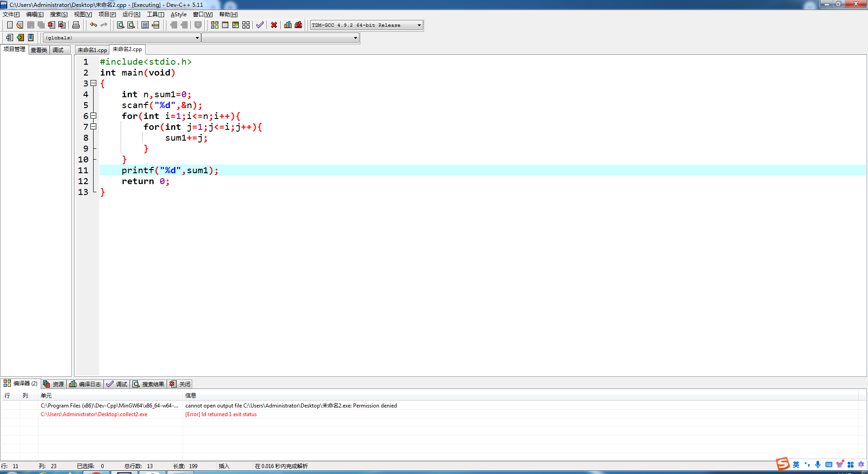
Task: Open the 项目[P] menu
Action: 107,14
